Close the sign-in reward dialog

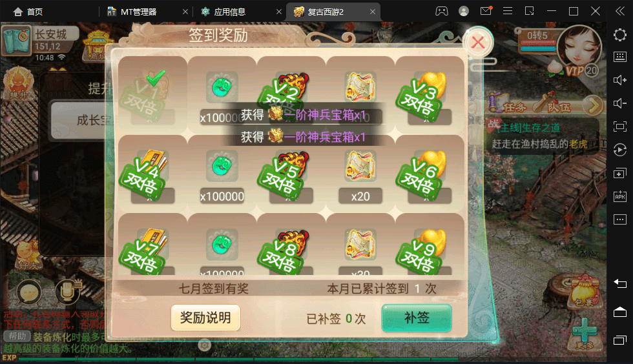coord(478,43)
